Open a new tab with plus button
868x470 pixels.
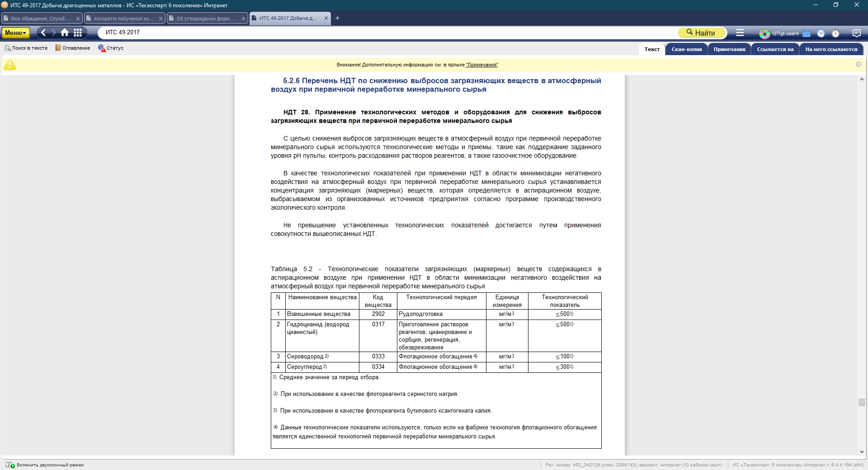337,18
